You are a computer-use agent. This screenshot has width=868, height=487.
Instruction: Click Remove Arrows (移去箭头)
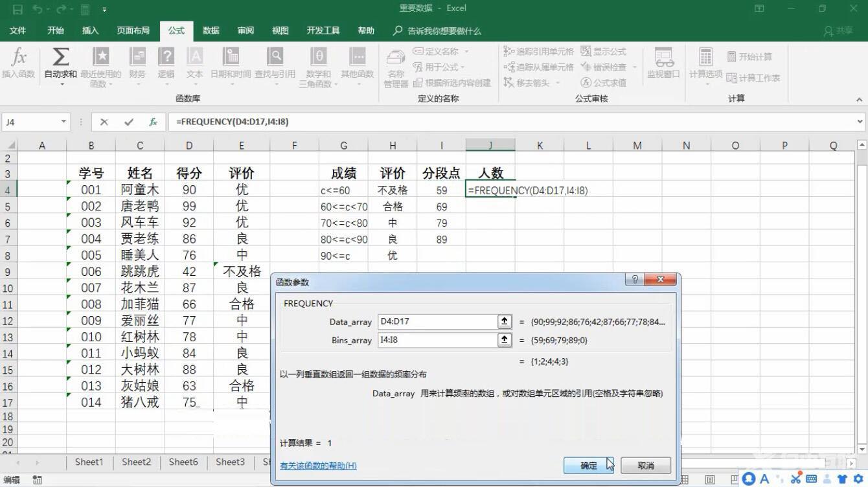pyautogui.click(x=528, y=82)
